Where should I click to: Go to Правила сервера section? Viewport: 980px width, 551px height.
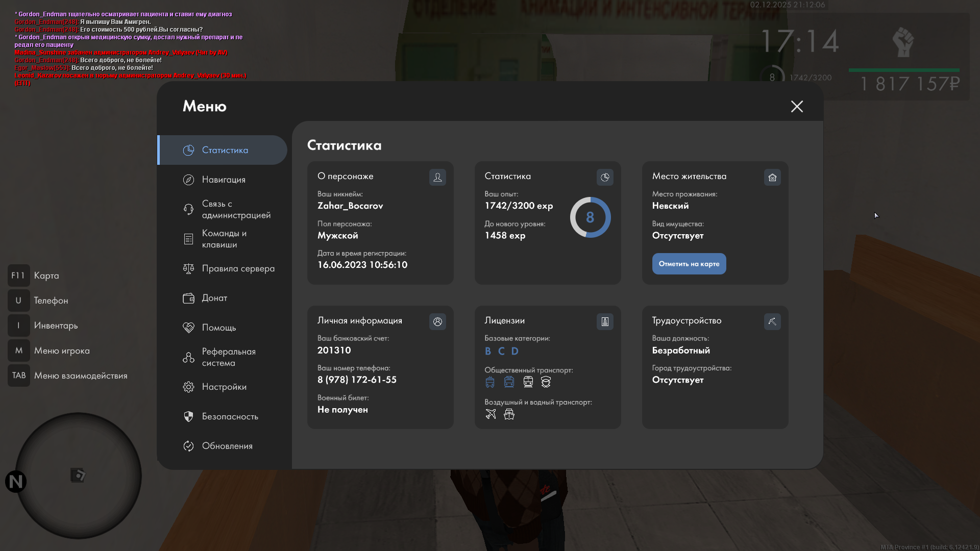(238, 268)
